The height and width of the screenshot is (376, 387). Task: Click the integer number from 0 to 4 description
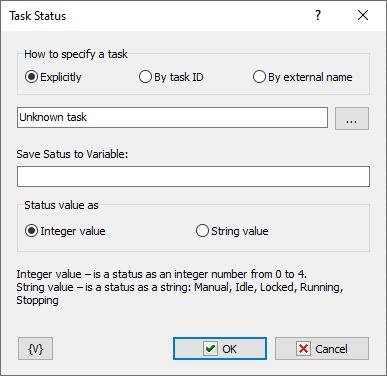(162, 274)
